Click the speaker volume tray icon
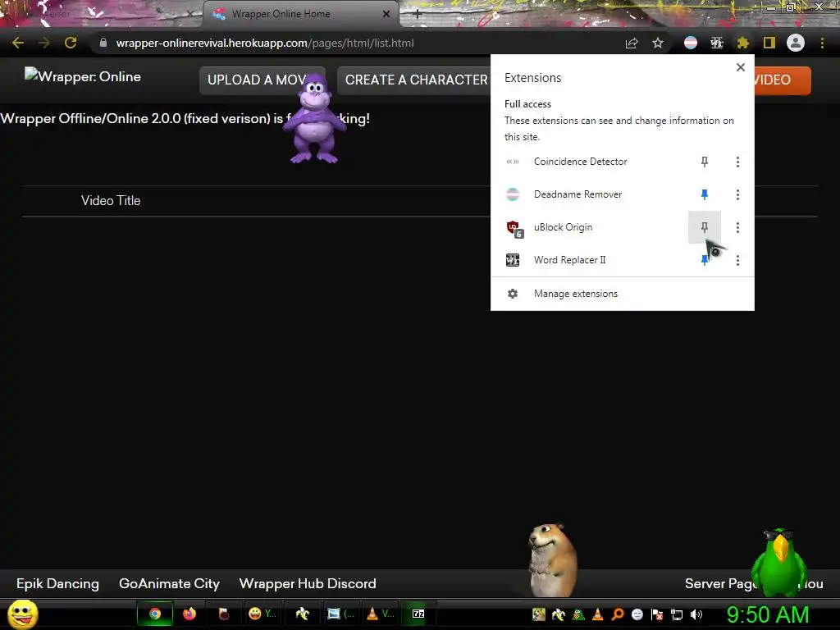The image size is (840, 630). coord(696,614)
